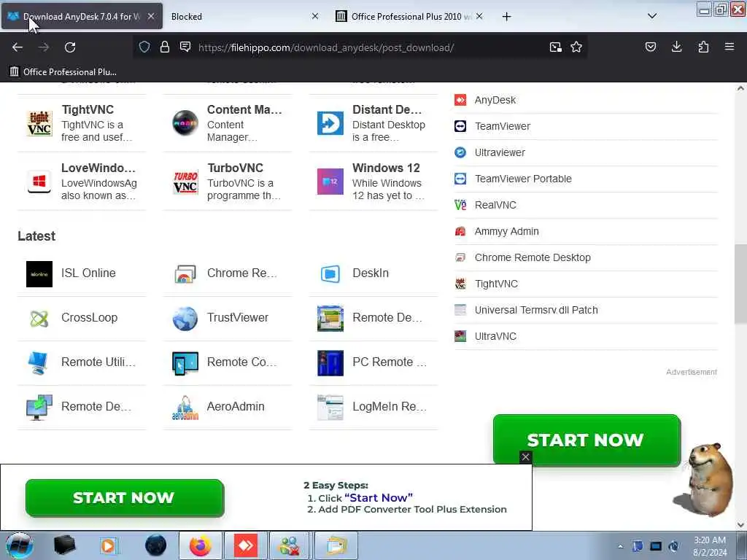Click the TightVNC app logo
Screen dimensions: 747x560
(x=39, y=123)
